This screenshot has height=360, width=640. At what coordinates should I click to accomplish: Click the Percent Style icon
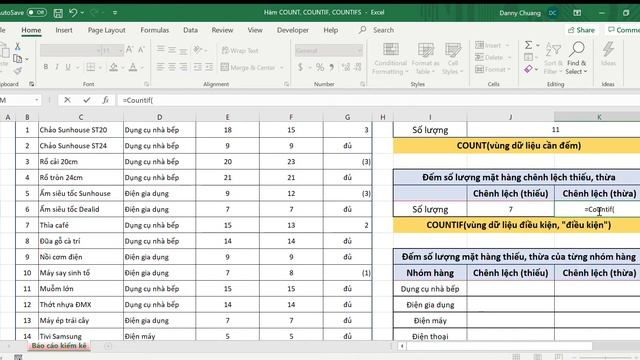(320, 67)
